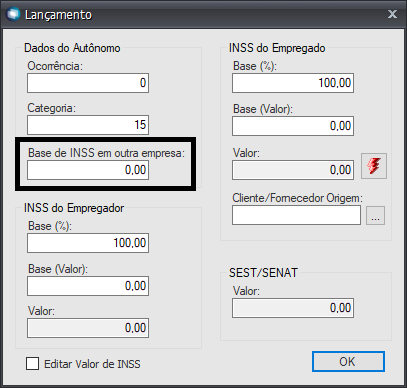The height and width of the screenshot is (388, 407).
Task: Click the Base de INSS em outra empresa field
Action: [88, 170]
